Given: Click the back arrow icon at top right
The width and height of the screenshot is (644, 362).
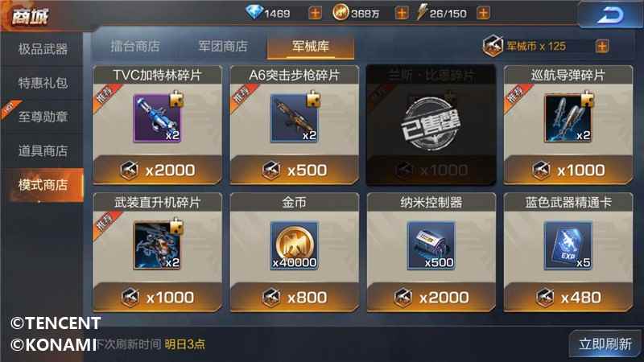Looking at the screenshot, I should coord(610,15).
